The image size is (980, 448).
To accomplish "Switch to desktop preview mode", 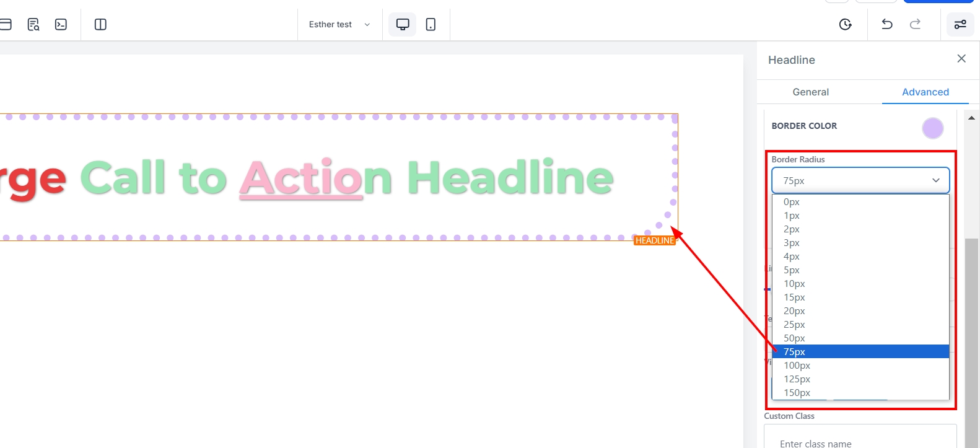I will (x=403, y=24).
